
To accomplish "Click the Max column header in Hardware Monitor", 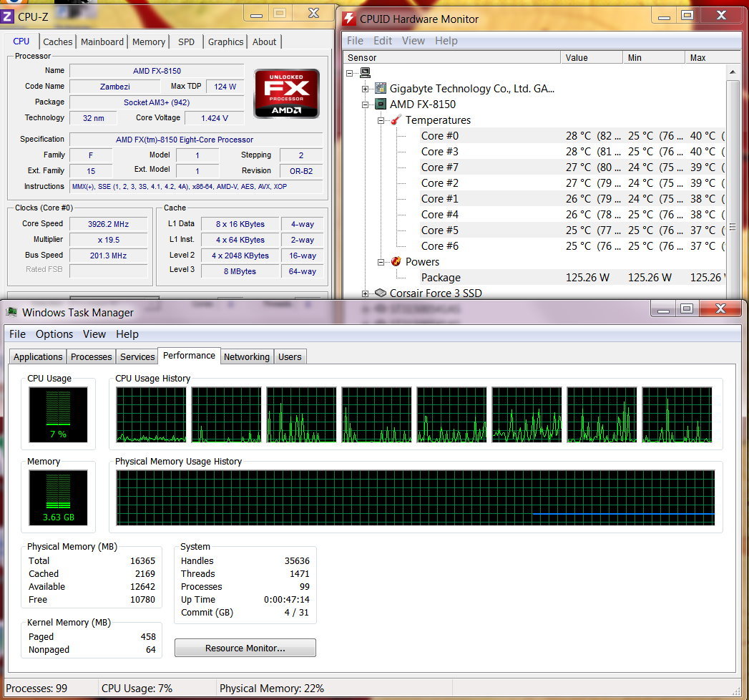I will click(x=713, y=57).
